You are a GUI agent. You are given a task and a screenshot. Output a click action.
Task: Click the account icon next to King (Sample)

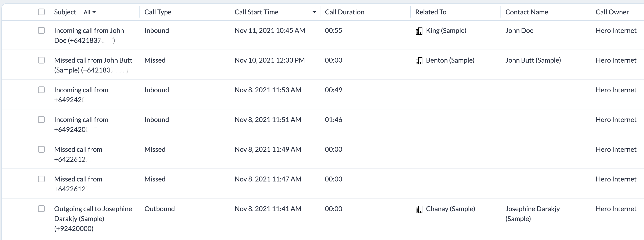419,31
